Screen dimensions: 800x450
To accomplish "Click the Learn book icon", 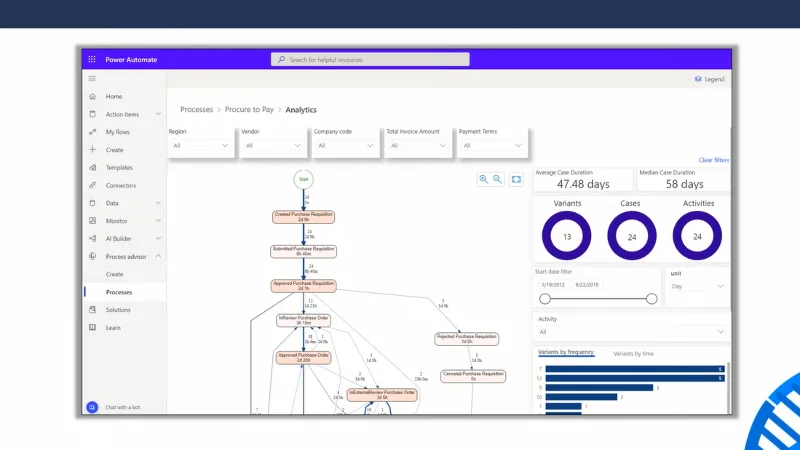I will pyautogui.click(x=92, y=328).
